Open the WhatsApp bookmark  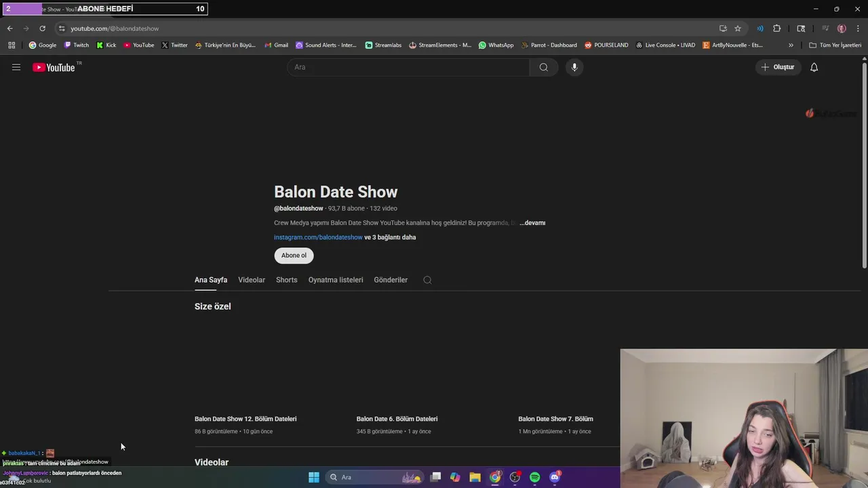tap(496, 45)
